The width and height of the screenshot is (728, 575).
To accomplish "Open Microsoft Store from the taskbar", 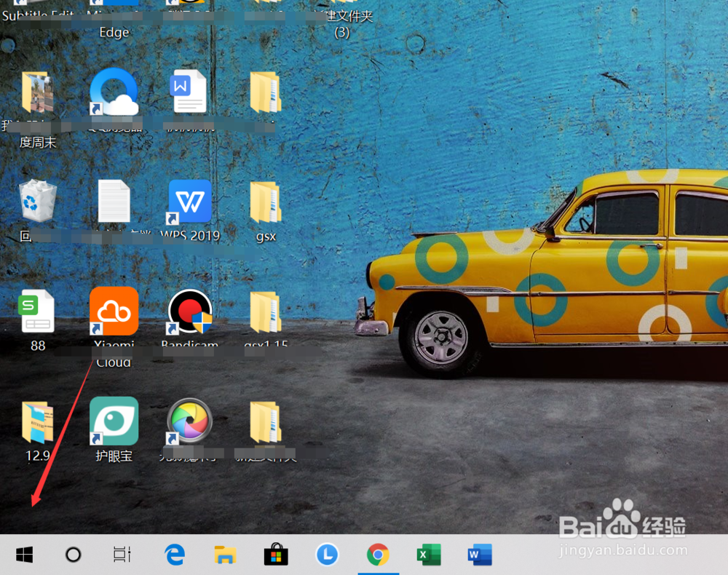I will click(x=276, y=554).
